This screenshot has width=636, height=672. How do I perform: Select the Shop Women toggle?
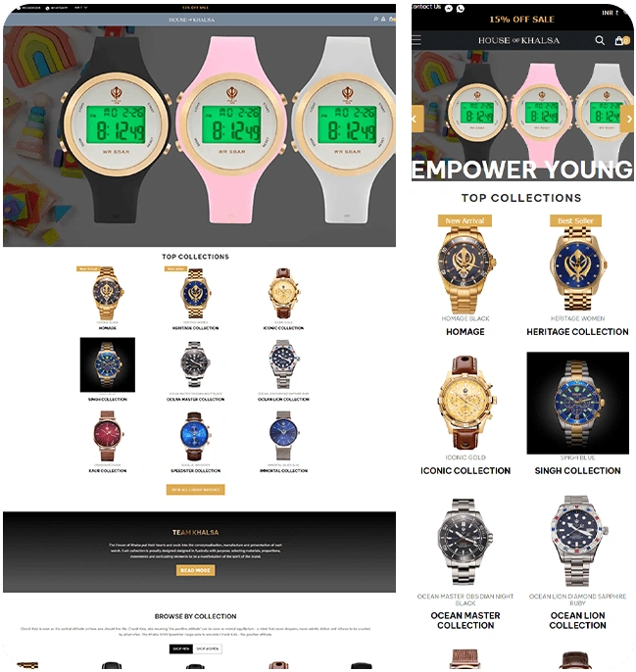(x=207, y=648)
